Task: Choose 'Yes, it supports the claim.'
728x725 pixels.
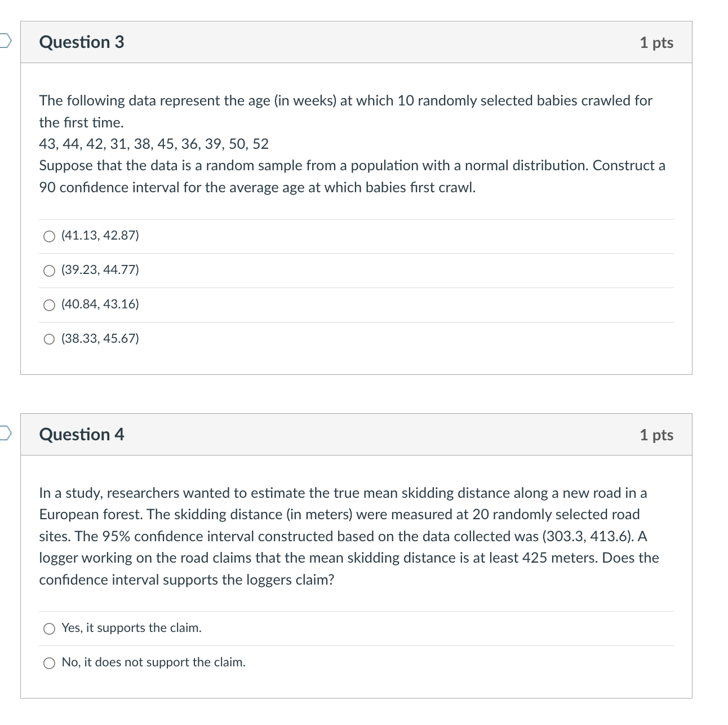Action: pyautogui.click(x=50, y=628)
